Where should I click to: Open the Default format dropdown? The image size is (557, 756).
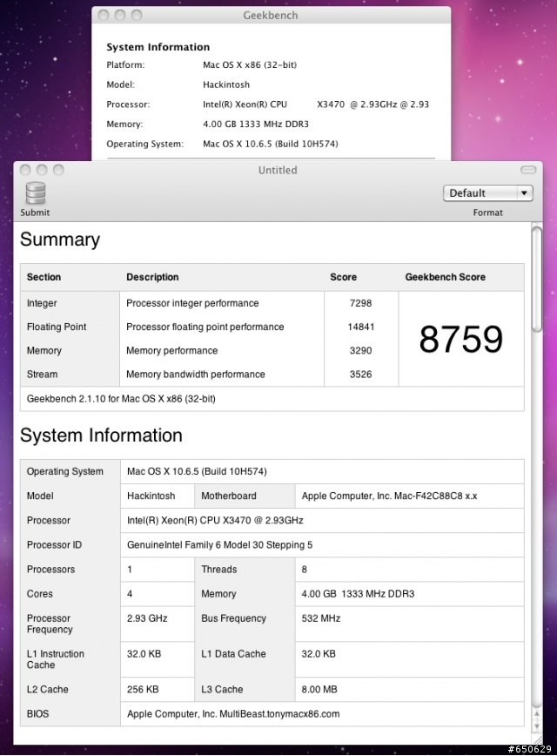(x=487, y=192)
